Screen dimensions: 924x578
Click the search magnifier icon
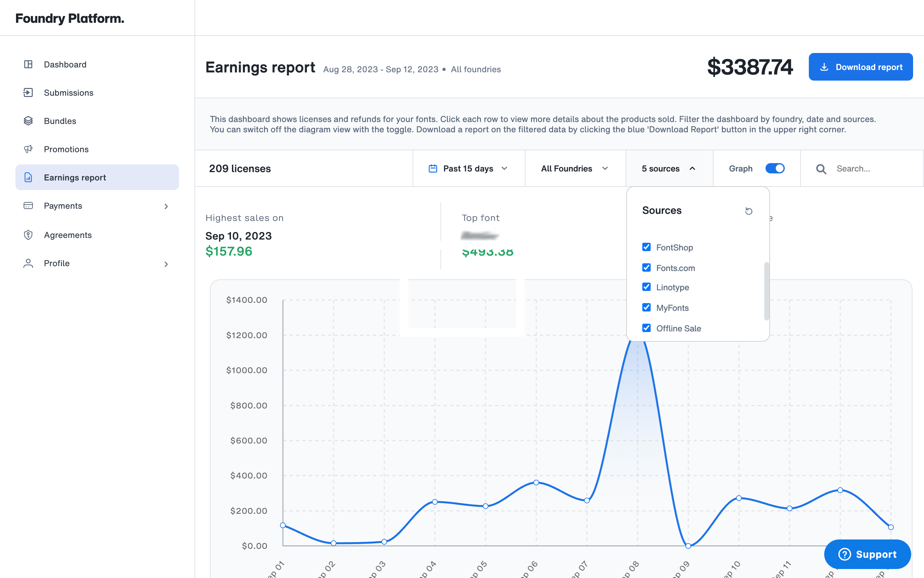(821, 169)
